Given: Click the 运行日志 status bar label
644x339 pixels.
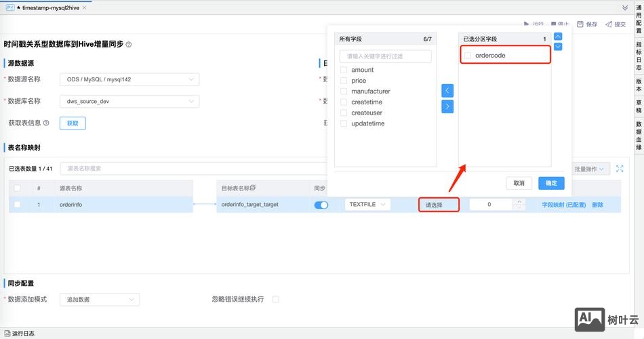Looking at the screenshot, I should [24, 334].
